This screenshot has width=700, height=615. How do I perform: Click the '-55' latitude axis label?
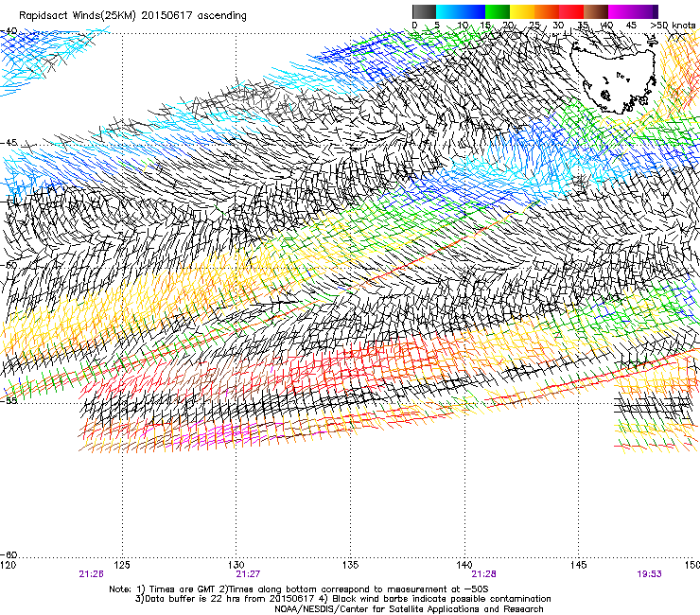9,400
